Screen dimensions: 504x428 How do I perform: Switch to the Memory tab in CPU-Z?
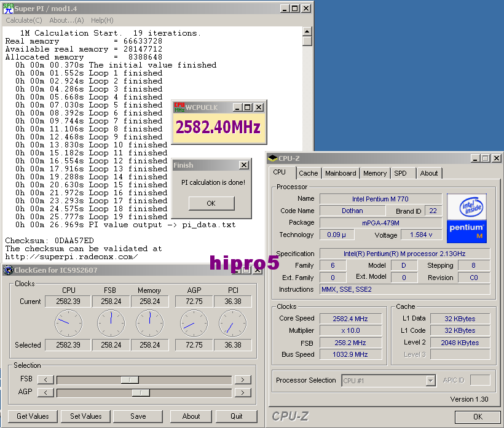coord(375,173)
